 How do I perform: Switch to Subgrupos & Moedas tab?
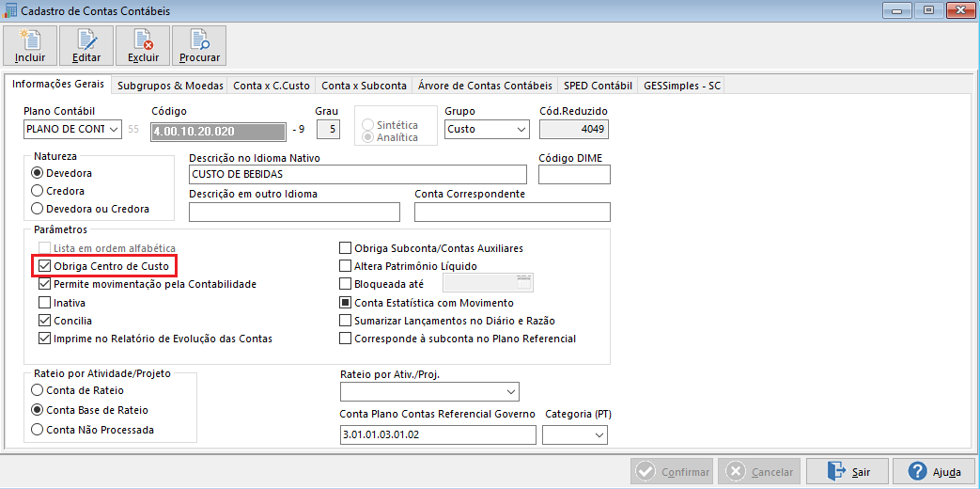click(x=170, y=87)
